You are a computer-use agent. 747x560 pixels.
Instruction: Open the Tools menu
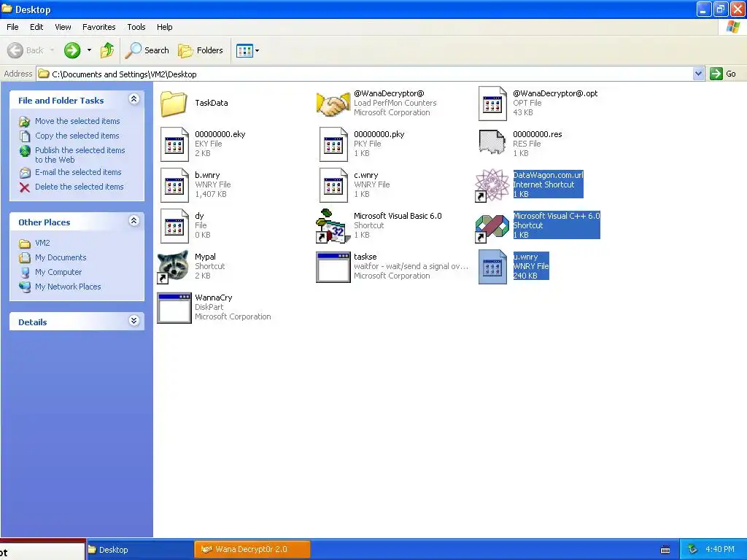click(136, 27)
